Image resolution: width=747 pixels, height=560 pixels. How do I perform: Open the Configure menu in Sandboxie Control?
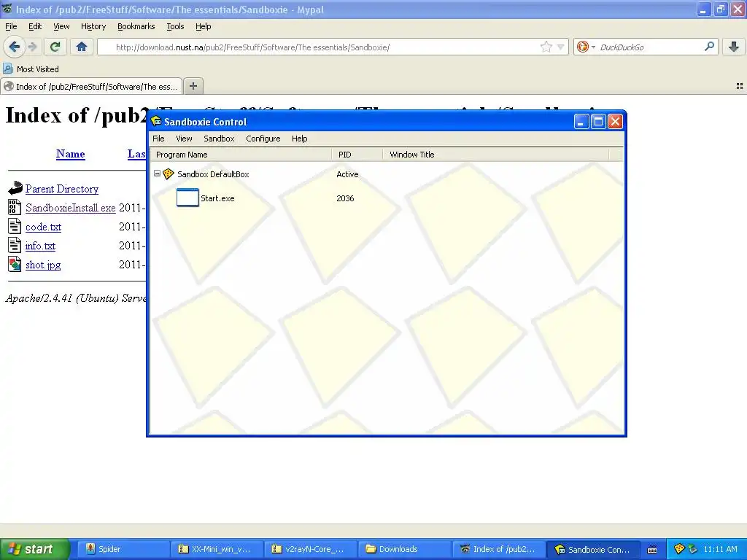tap(263, 139)
